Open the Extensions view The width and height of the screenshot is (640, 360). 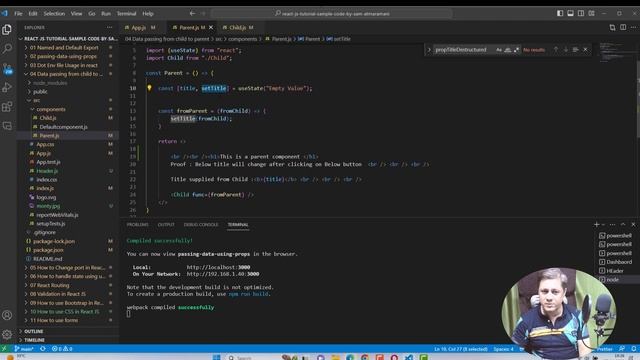(7, 107)
